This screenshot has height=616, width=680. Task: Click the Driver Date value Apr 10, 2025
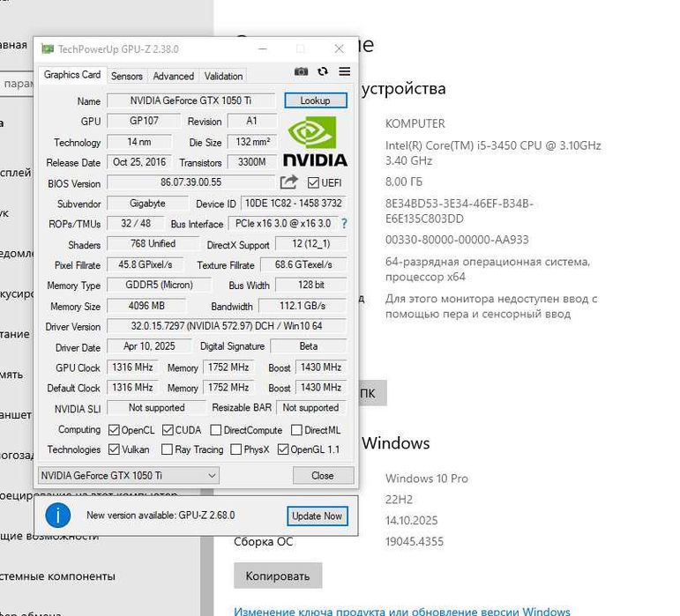pos(149,346)
